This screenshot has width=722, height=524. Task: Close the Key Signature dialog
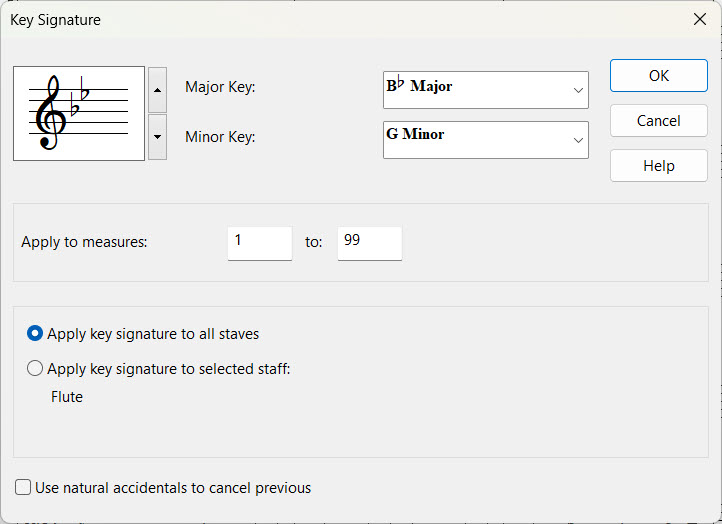pyautogui.click(x=699, y=20)
